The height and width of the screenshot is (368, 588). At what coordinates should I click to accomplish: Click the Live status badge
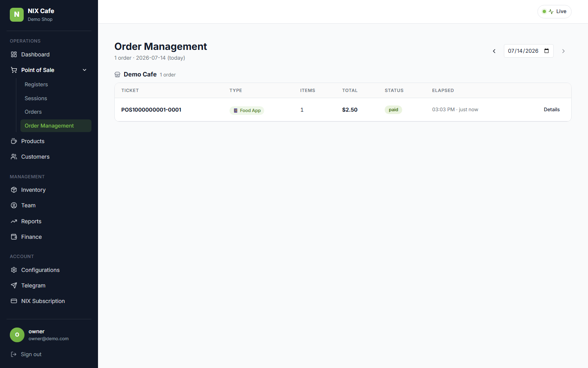pos(555,11)
